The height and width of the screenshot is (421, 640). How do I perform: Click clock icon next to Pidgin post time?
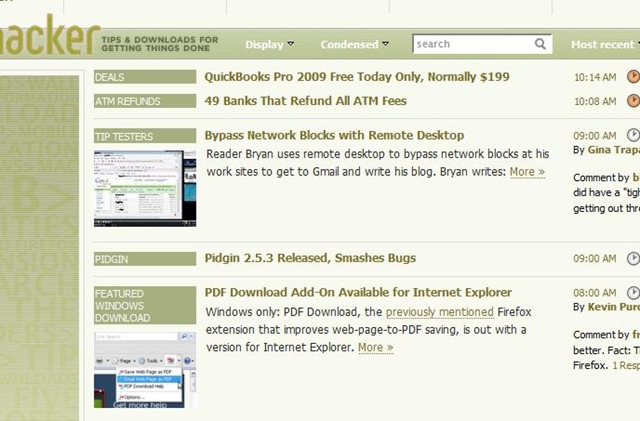(633, 258)
